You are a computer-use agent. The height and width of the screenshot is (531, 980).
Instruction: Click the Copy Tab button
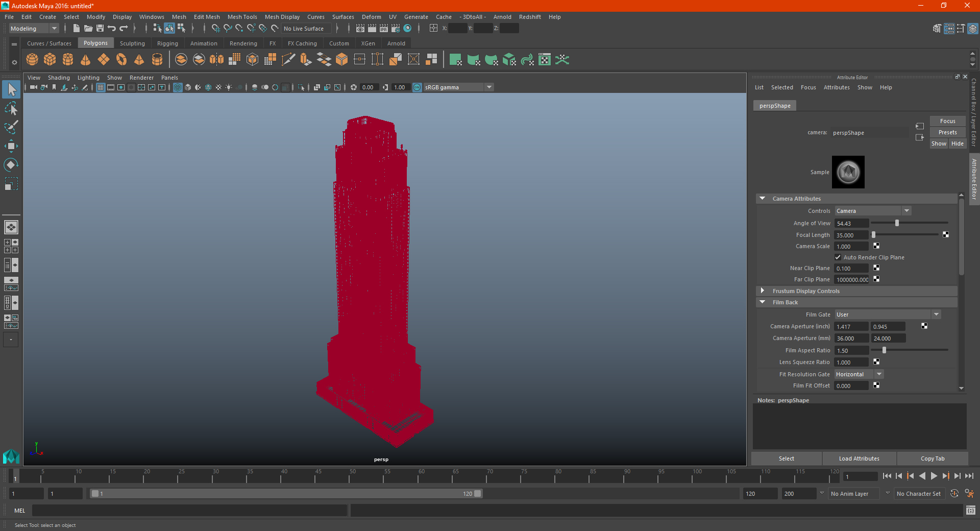click(932, 458)
